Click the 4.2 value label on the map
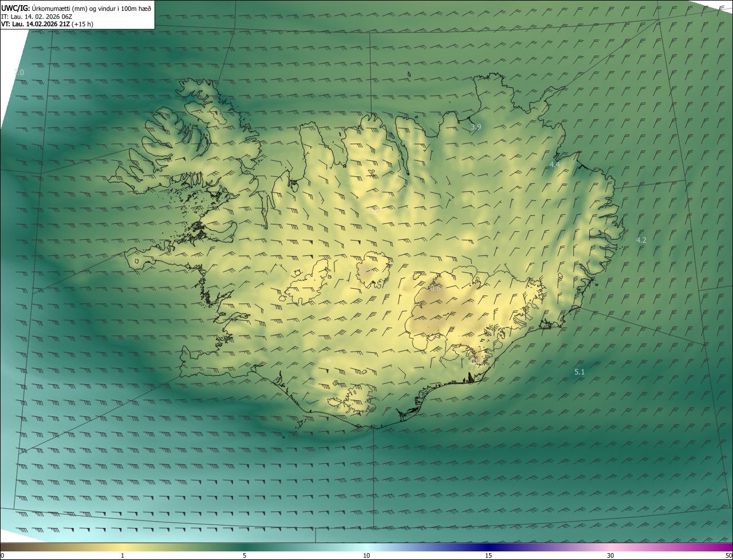The width and height of the screenshot is (733, 560). click(x=641, y=240)
